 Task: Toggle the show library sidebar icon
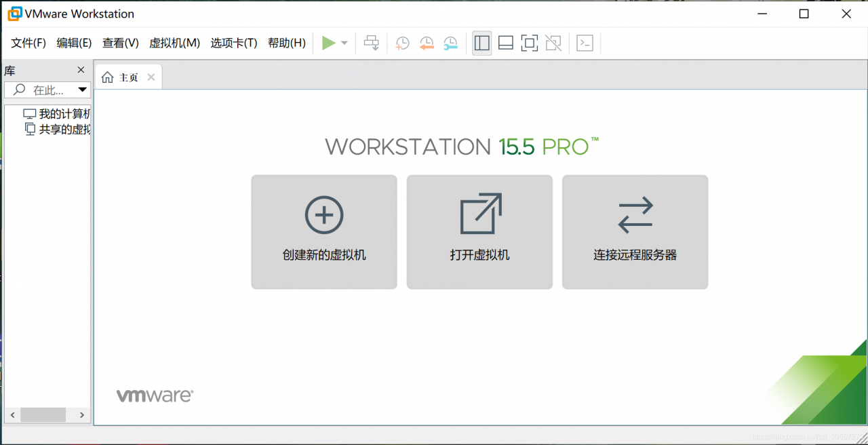pos(482,43)
